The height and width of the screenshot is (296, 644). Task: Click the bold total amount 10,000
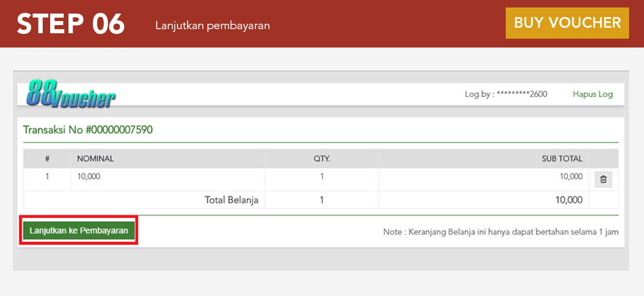click(568, 200)
